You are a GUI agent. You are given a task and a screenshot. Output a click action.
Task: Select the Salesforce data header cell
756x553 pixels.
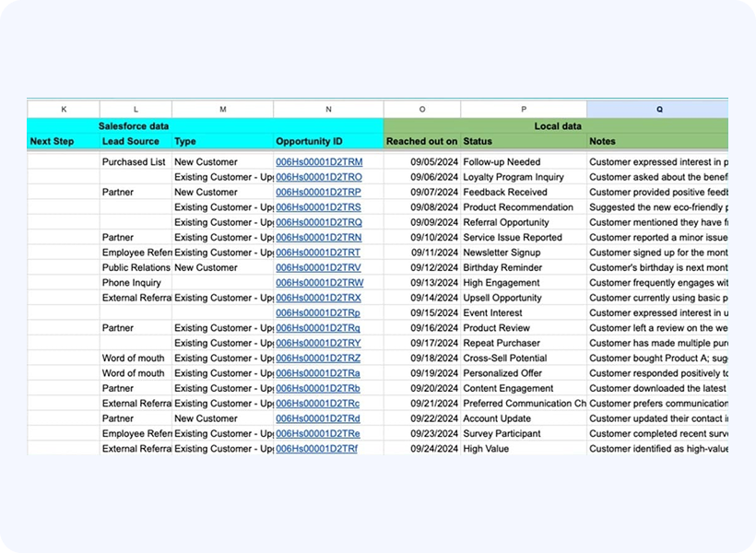tap(135, 125)
